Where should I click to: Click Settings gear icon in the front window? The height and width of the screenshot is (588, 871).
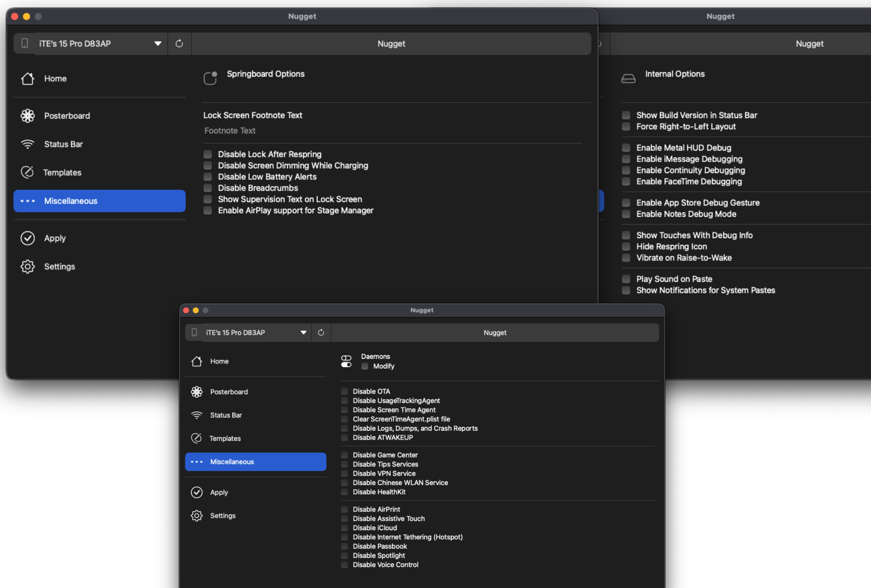click(196, 516)
